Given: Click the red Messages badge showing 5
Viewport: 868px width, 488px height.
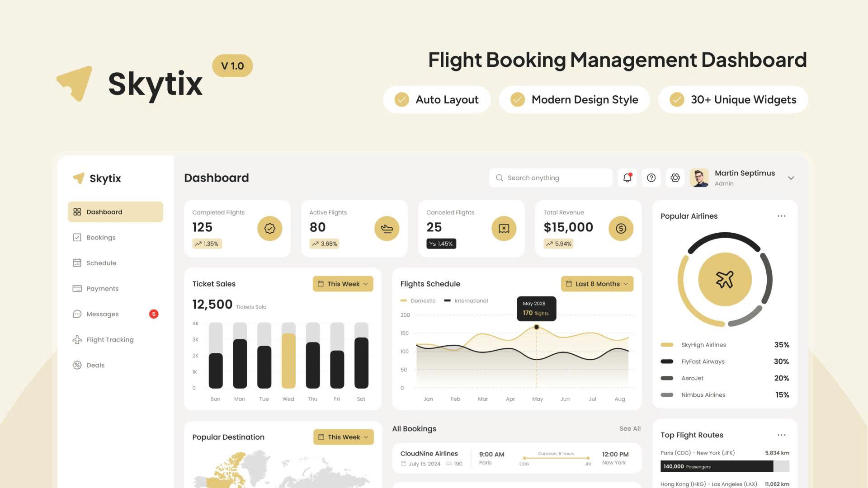Looking at the screenshot, I should coord(154,314).
